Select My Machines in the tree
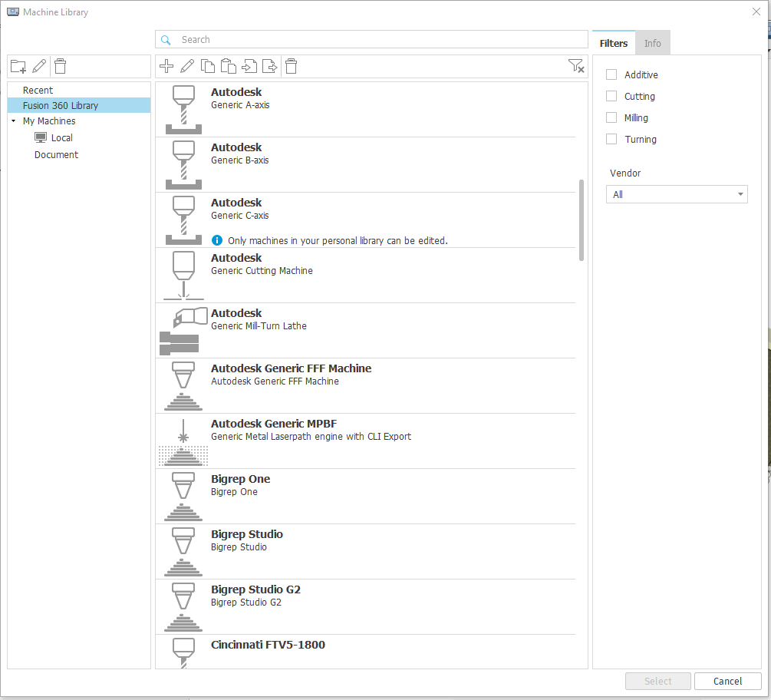Screen dimensions: 771x700 click(x=49, y=121)
